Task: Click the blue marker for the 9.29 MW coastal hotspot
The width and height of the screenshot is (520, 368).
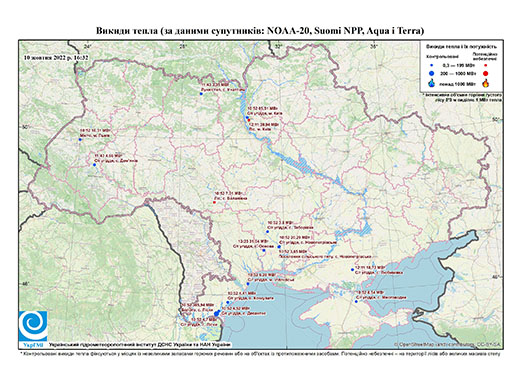Action: [x=248, y=284]
